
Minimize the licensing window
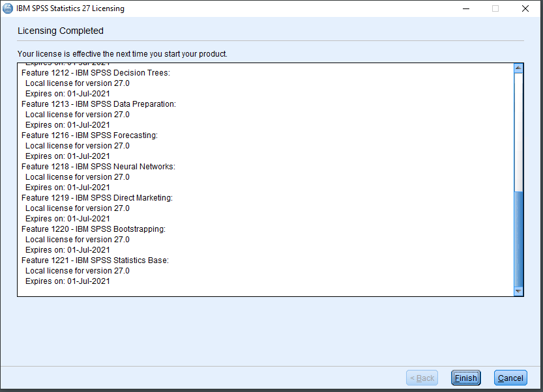tap(465, 8)
